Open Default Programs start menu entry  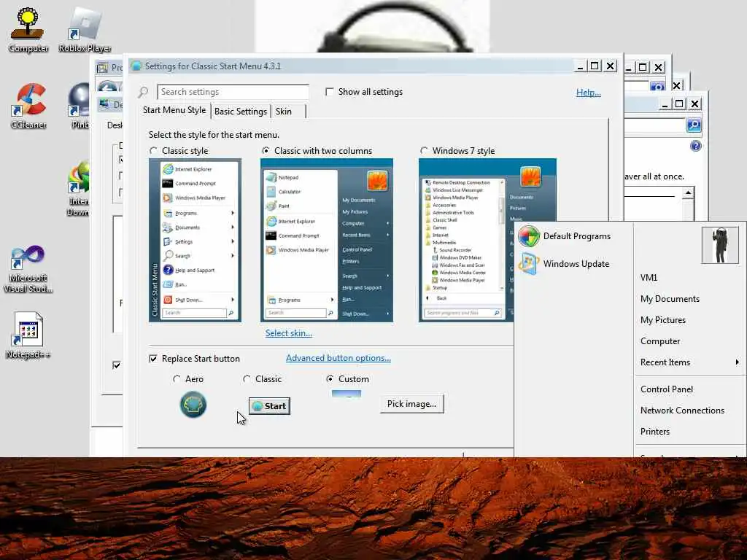pos(574,236)
